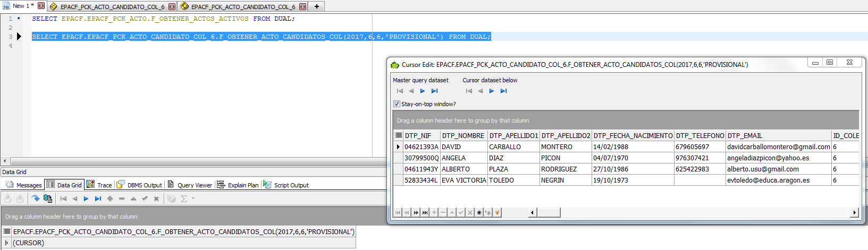Close the New 1 editor tab
This screenshot has width=868, height=250.
(41, 6)
